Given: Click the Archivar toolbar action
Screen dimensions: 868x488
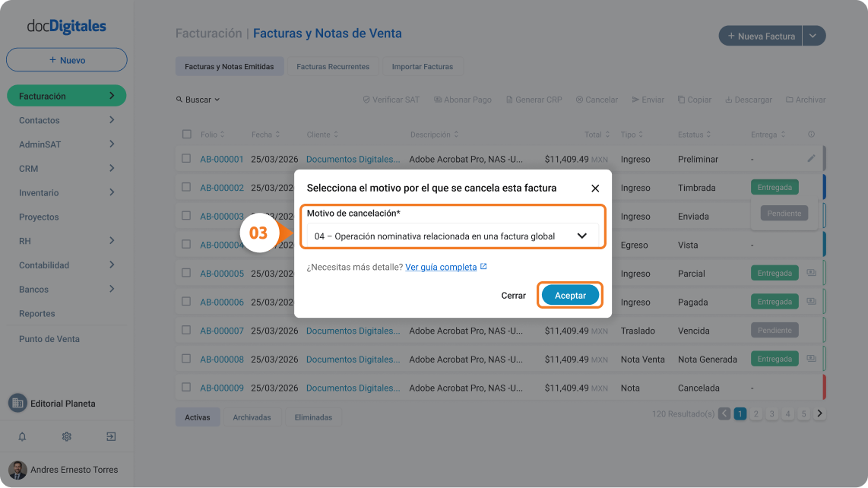Looking at the screenshot, I should [x=806, y=100].
